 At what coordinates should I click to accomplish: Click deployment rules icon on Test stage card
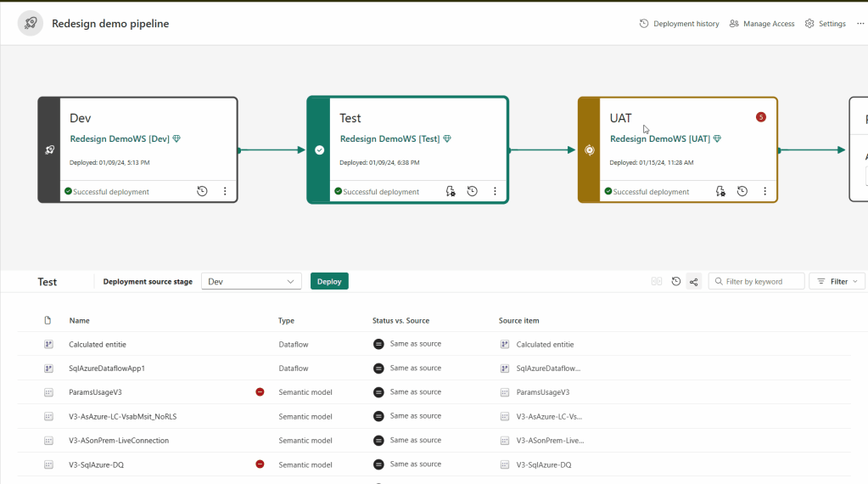click(x=451, y=192)
